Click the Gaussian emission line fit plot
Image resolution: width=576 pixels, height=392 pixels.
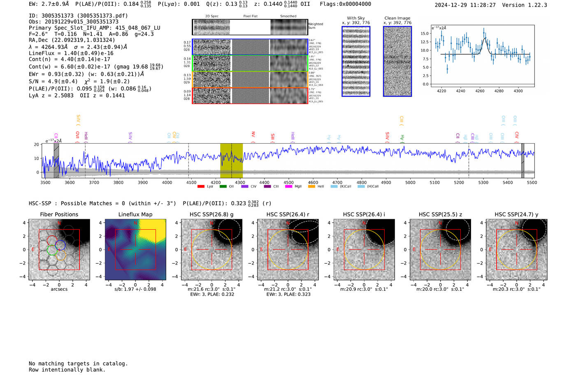pos(483,56)
